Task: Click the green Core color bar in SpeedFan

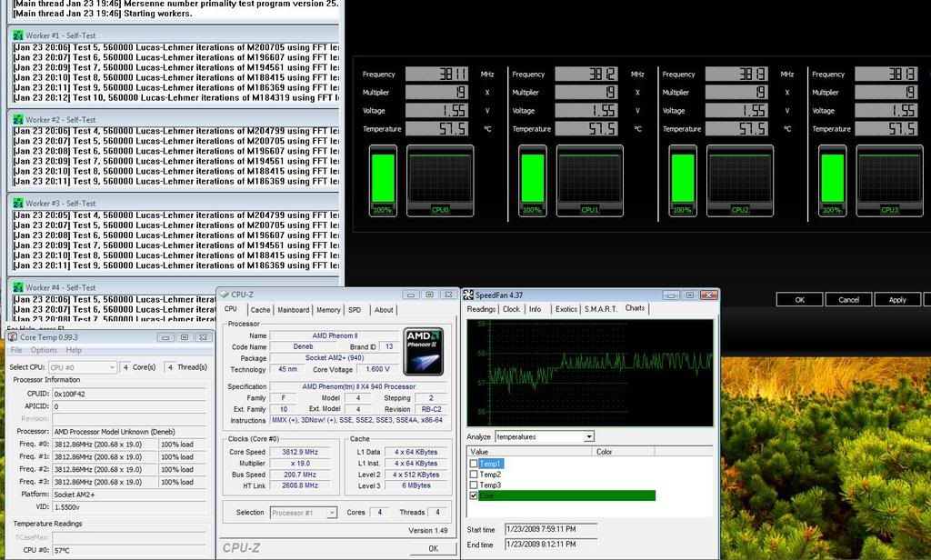Action: (x=566, y=495)
